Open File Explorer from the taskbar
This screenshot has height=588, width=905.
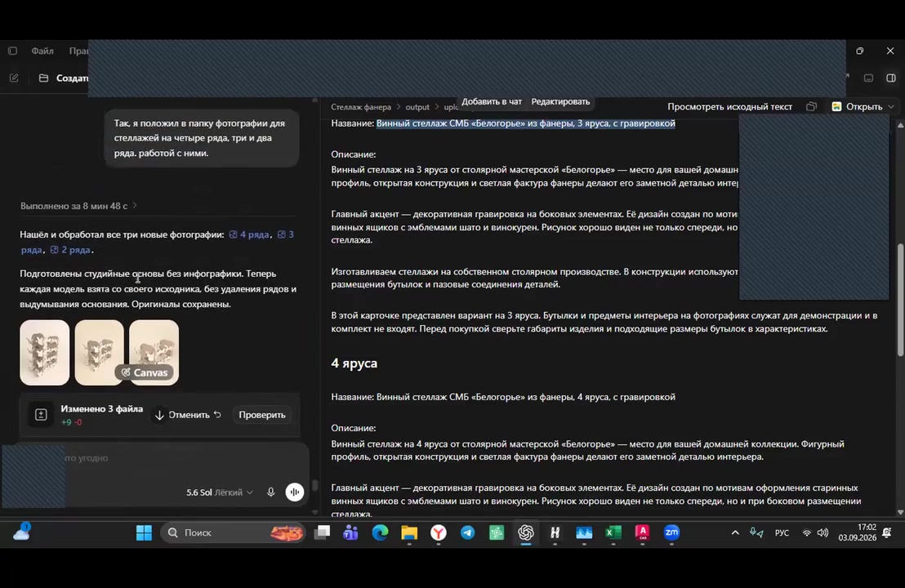point(409,532)
